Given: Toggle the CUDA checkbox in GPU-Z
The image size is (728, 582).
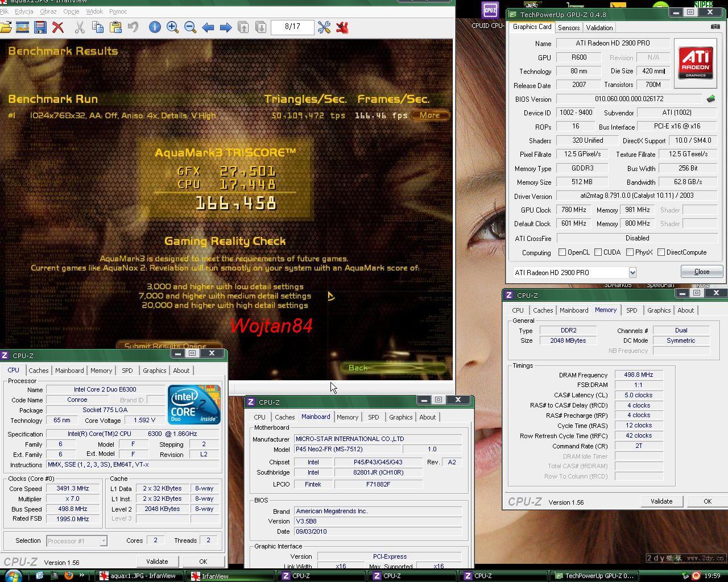Looking at the screenshot, I should (x=598, y=252).
